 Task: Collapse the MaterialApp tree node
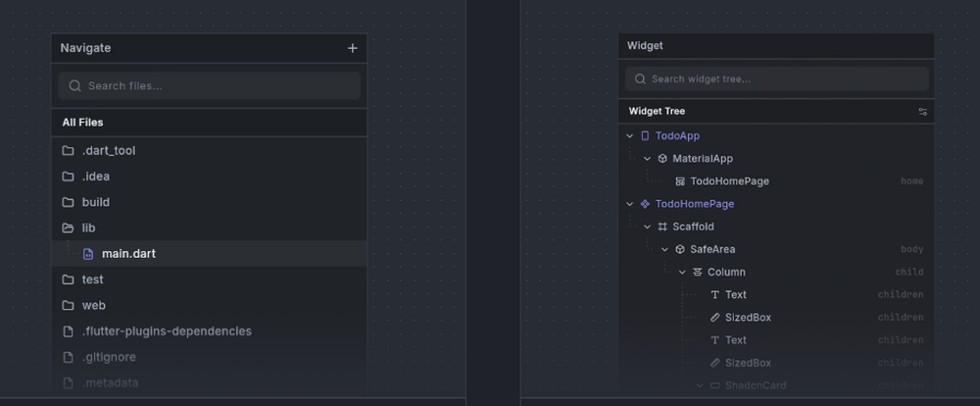pos(647,159)
